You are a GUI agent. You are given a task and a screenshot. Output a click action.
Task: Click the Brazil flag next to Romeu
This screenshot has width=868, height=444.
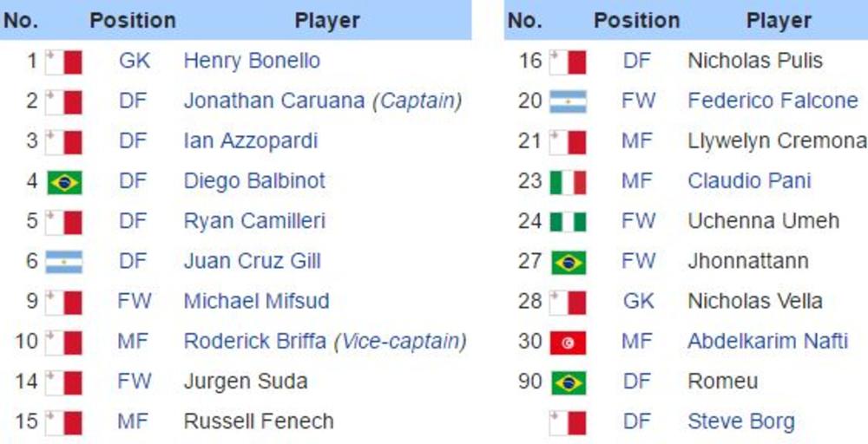568,382
